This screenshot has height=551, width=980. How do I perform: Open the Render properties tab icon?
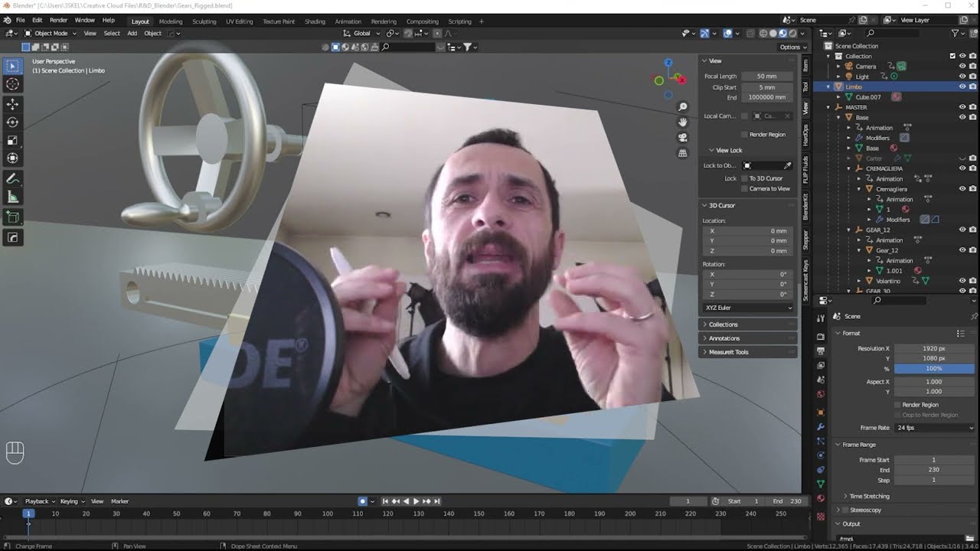click(x=821, y=336)
